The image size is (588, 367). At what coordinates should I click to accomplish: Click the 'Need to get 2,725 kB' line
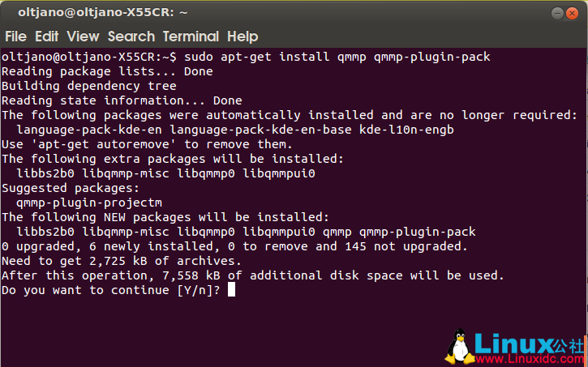click(122, 261)
